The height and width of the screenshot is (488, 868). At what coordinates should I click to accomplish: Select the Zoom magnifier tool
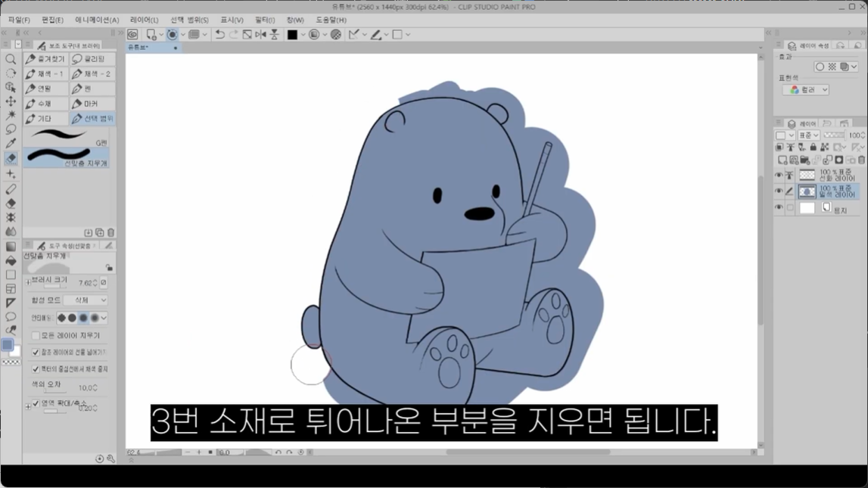click(x=11, y=59)
